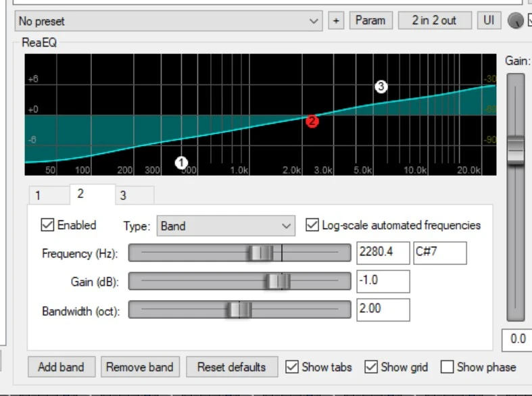Click band 3 node on EQ curve

tap(381, 86)
